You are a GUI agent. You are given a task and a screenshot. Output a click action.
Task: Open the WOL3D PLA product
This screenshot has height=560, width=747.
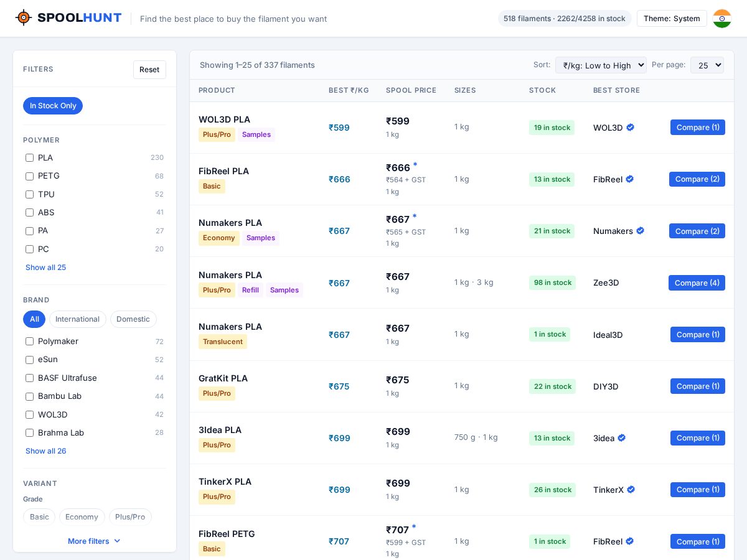click(224, 119)
